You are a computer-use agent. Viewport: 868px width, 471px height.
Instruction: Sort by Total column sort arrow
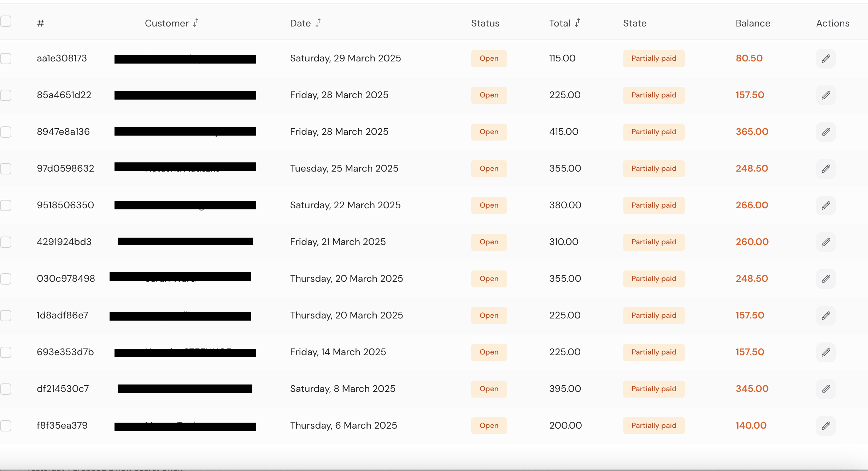click(x=577, y=23)
